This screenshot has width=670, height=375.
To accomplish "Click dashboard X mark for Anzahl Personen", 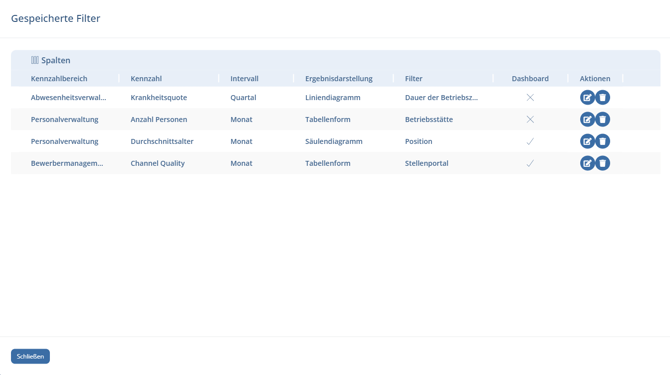I will point(530,119).
